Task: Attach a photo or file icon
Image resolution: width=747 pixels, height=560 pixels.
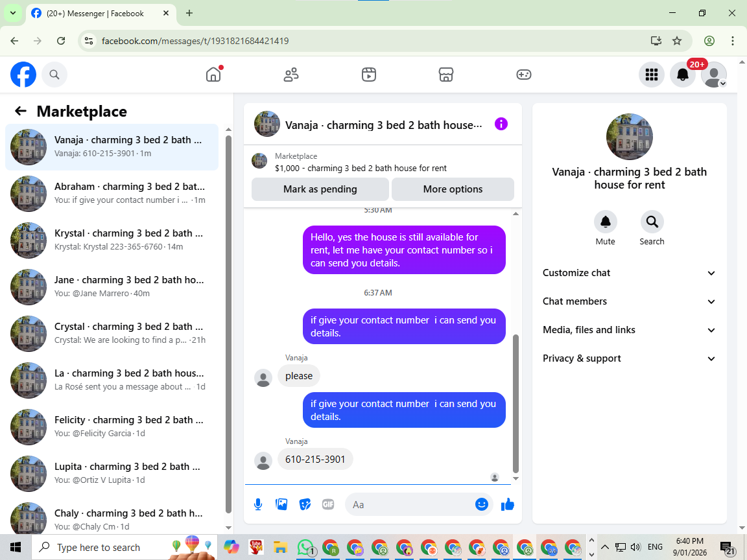Action: (281, 504)
